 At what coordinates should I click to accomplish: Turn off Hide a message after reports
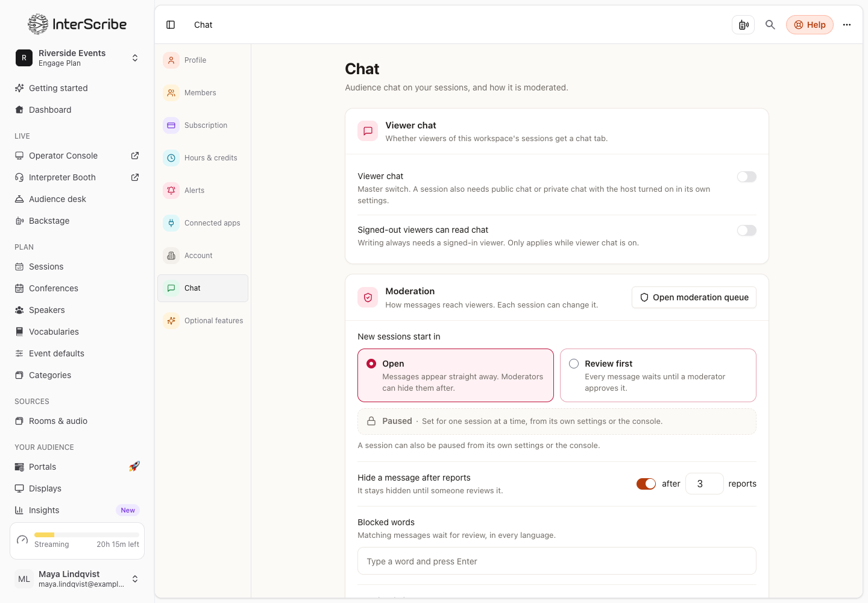click(646, 484)
